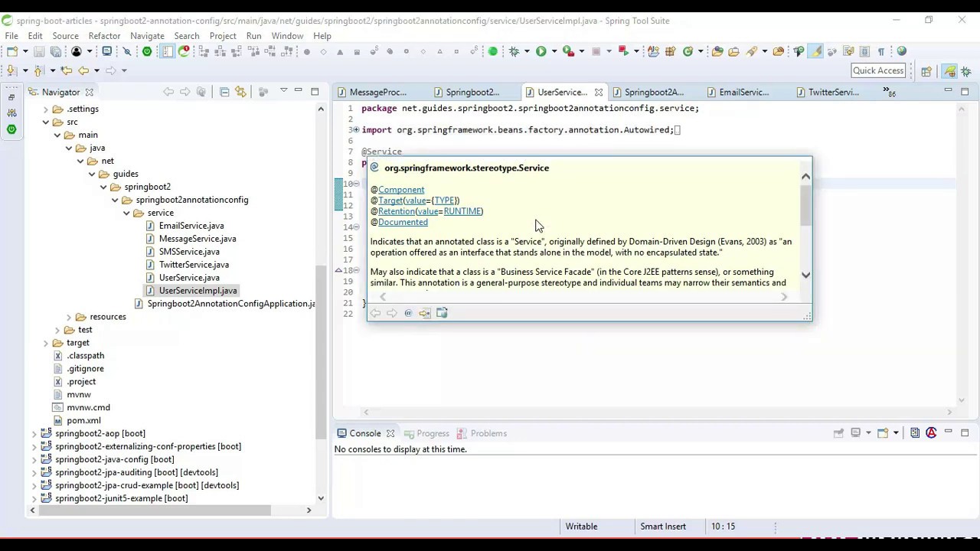The height and width of the screenshot is (551, 980).
Task: Open the File menu
Action: pyautogui.click(x=11, y=36)
